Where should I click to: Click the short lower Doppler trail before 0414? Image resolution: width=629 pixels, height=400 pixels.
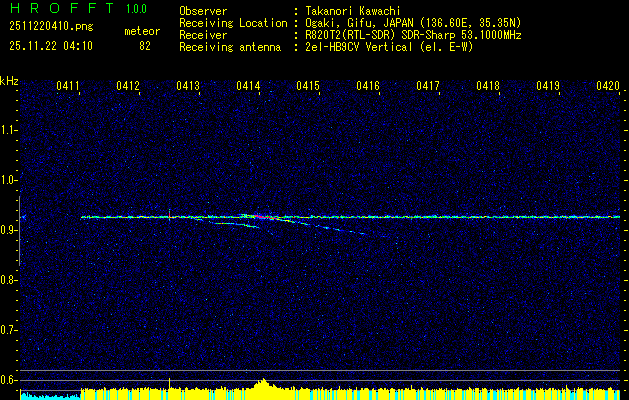[235, 225]
